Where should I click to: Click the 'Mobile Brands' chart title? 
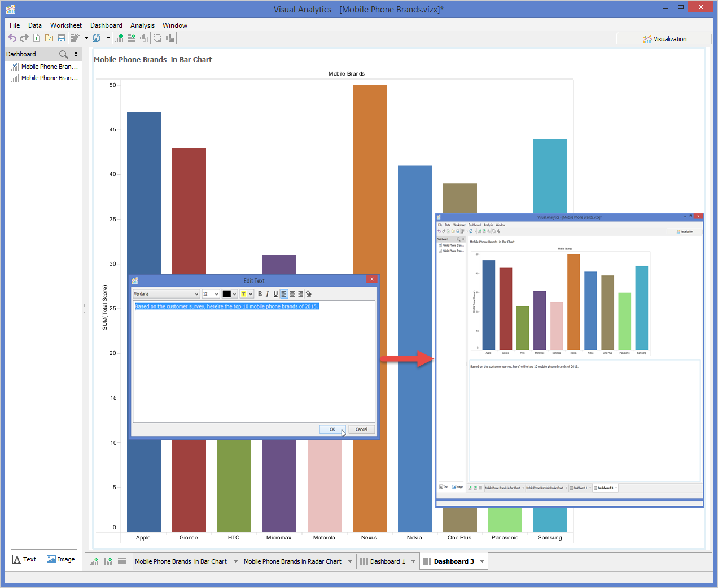tap(347, 74)
